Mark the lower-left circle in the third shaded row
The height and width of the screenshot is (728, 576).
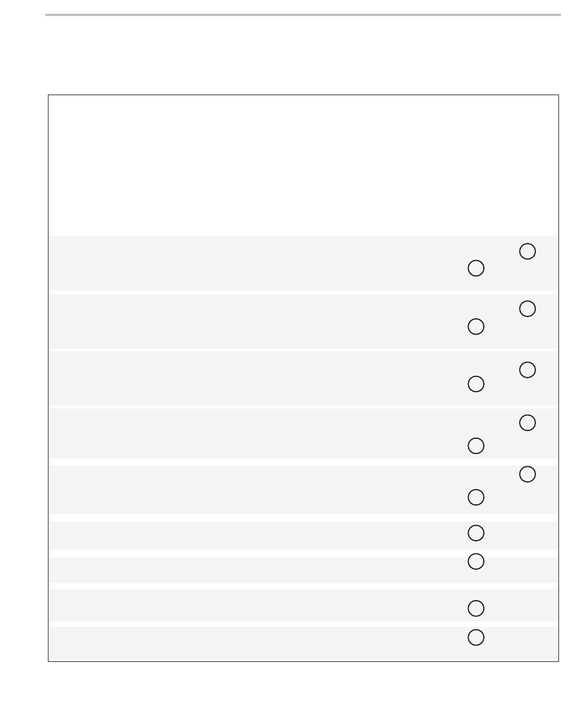(x=476, y=384)
